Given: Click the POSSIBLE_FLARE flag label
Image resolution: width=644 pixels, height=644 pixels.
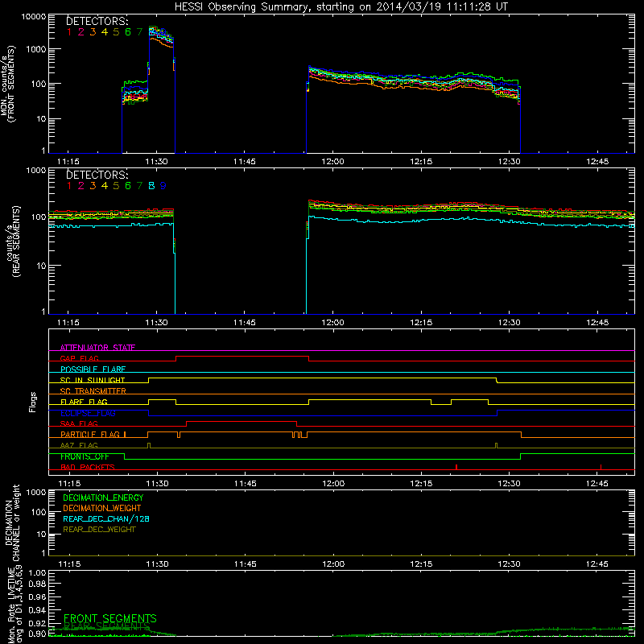Looking at the screenshot, I should pyautogui.click(x=93, y=369).
